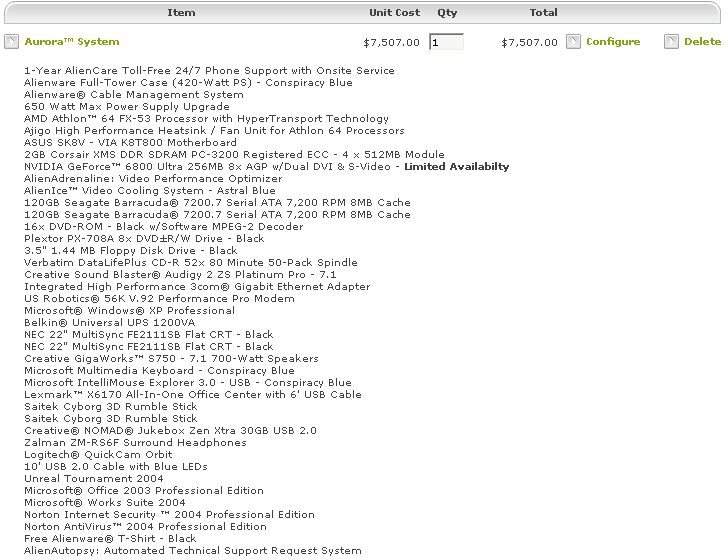Select AMD Athlon 64 FX-53 Processor line

tap(207, 119)
